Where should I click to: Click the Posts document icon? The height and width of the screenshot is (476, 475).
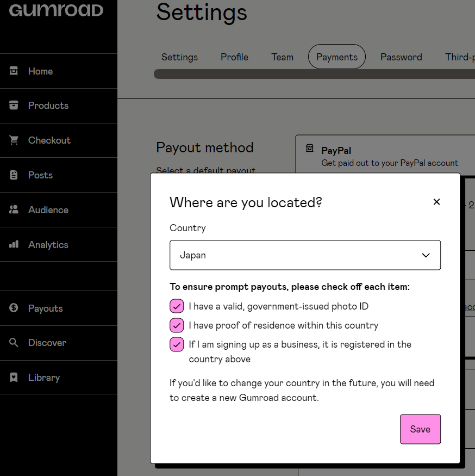[x=14, y=175]
